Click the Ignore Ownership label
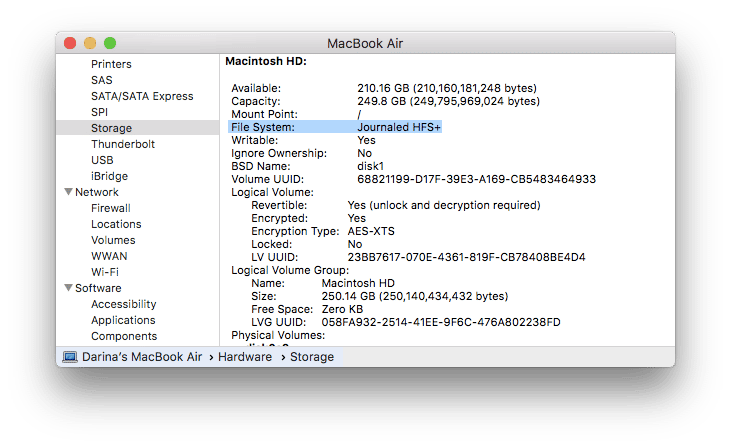 tap(279, 153)
